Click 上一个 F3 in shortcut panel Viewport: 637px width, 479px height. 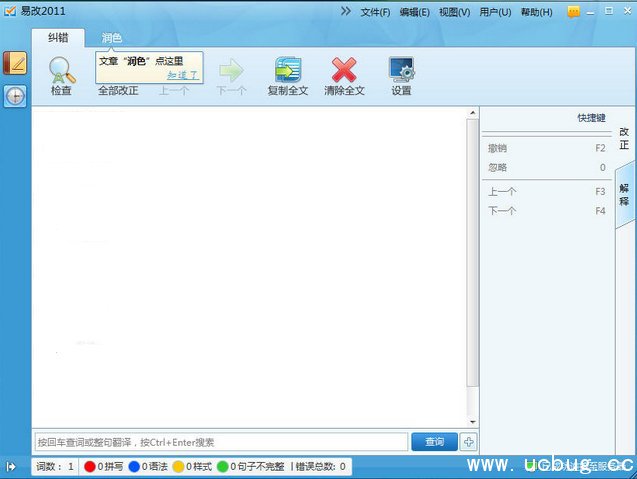pos(547,191)
